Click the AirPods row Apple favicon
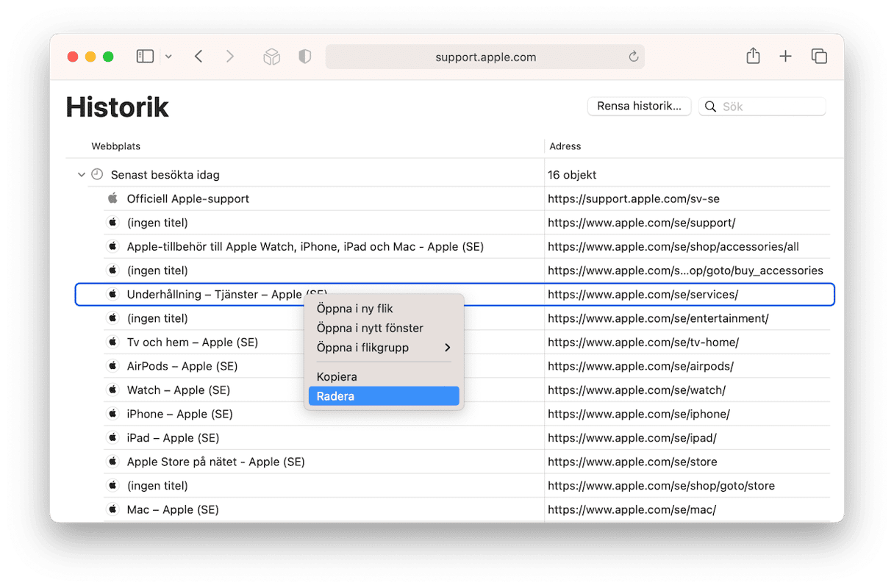The image size is (894, 588). pyautogui.click(x=112, y=366)
